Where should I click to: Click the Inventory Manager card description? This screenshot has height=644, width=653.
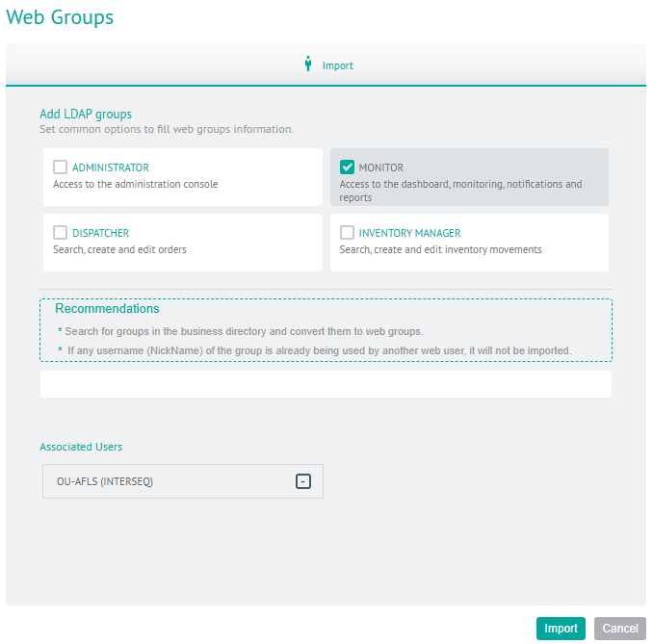click(440, 249)
